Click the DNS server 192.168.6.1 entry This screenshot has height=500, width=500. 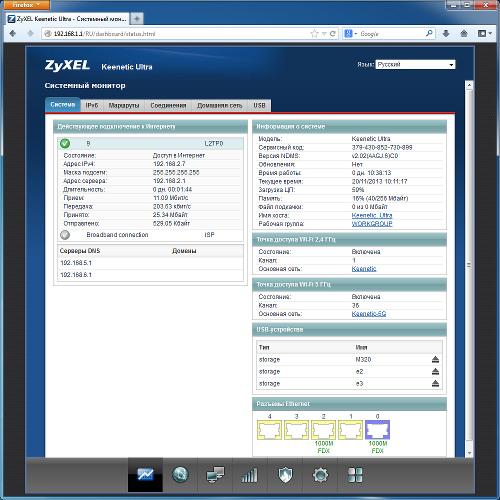[76, 275]
